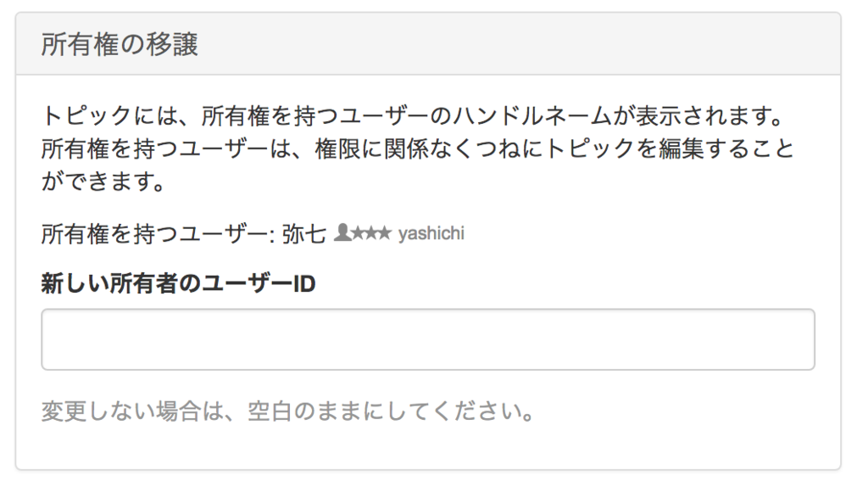Click the word 空白 in the help text
This screenshot has height=492, width=868.
click(269, 411)
